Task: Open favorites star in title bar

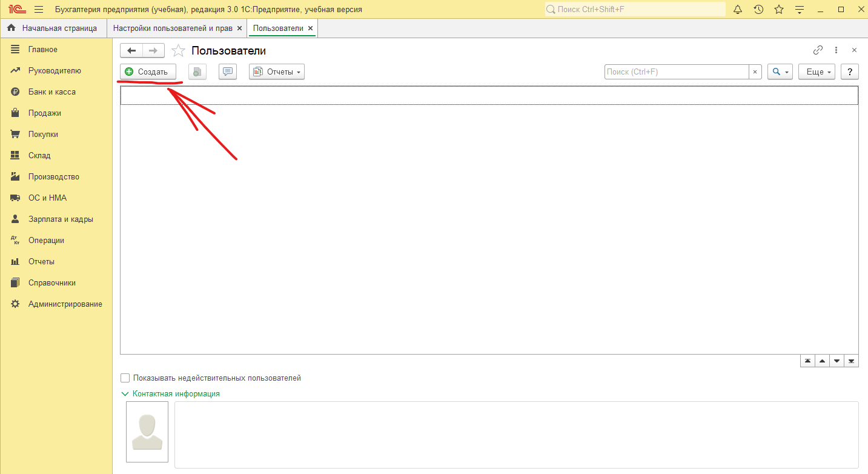Action: tap(779, 9)
